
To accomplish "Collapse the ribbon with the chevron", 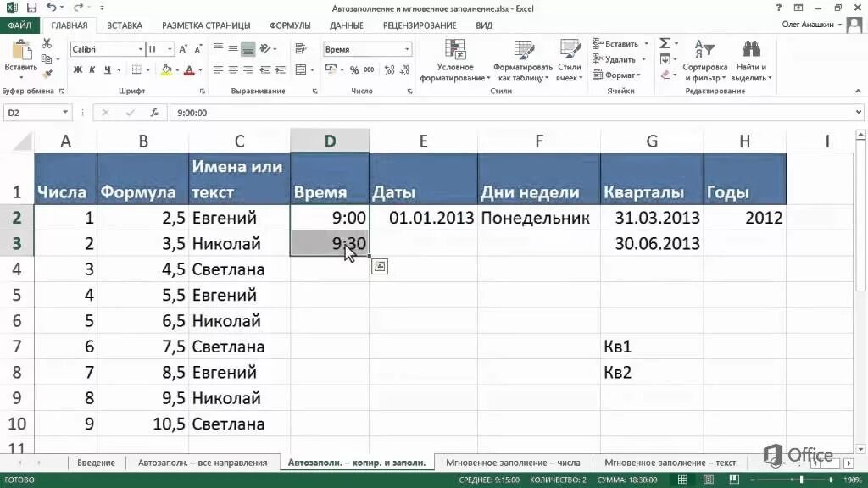I will point(858,91).
